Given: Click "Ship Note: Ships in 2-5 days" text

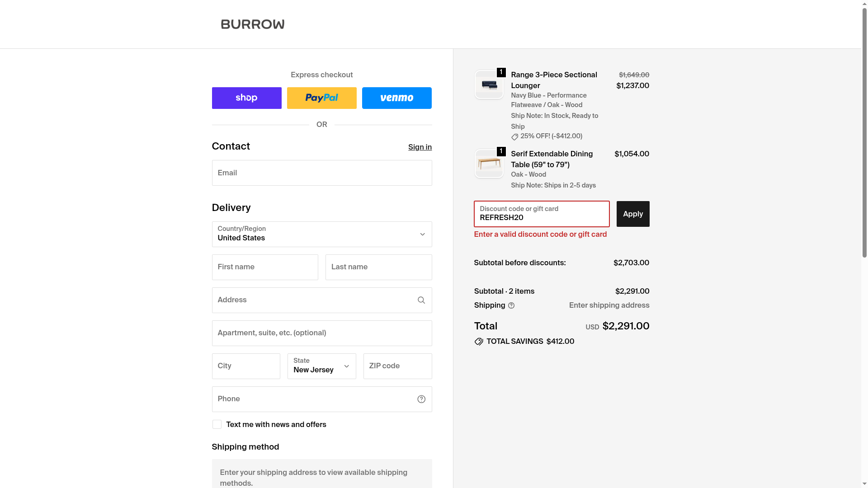Looking at the screenshot, I should [553, 186].
